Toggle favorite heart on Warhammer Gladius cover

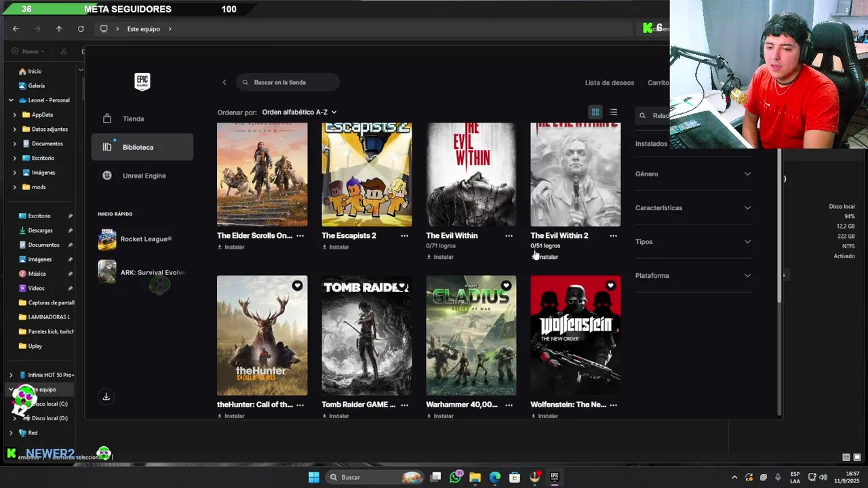click(506, 286)
